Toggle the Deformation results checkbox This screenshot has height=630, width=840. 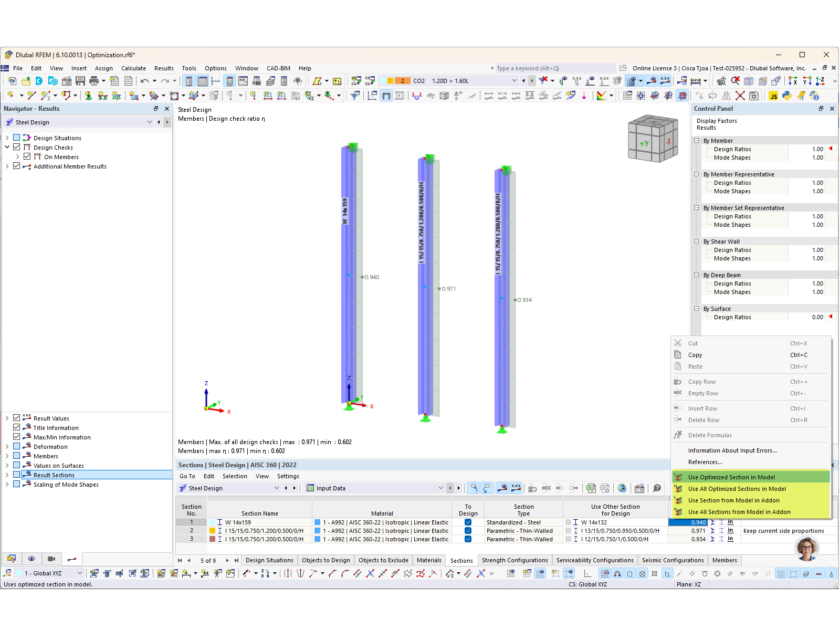(16, 446)
